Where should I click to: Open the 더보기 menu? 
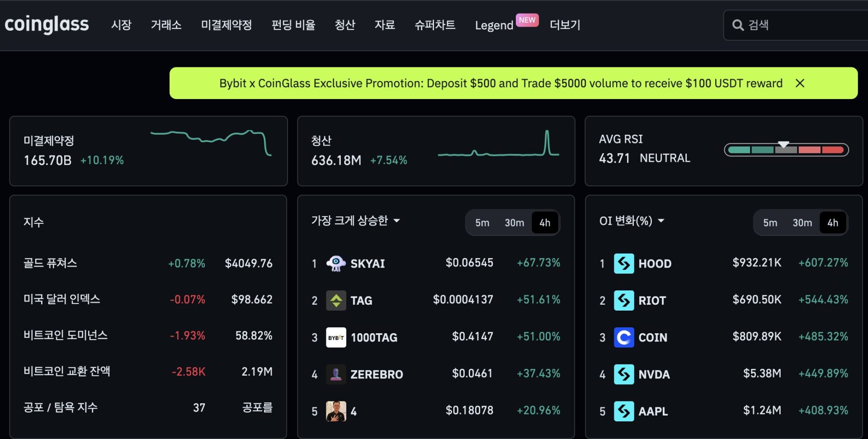point(565,25)
